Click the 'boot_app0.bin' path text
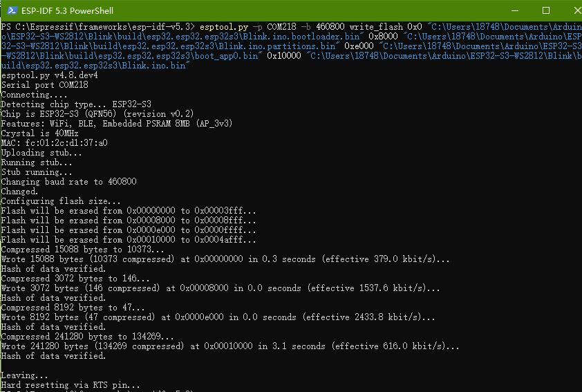 pyautogui.click(x=226, y=56)
